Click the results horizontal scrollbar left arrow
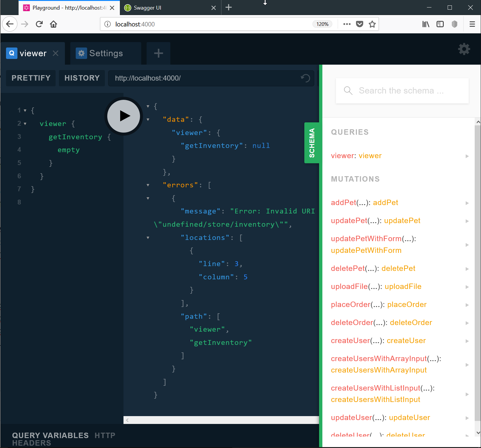 [x=127, y=420]
